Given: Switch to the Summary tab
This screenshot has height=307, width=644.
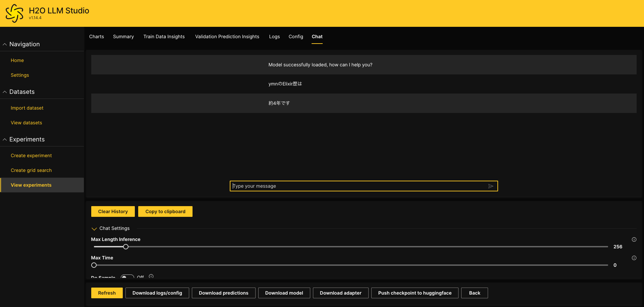Looking at the screenshot, I should [x=123, y=37].
